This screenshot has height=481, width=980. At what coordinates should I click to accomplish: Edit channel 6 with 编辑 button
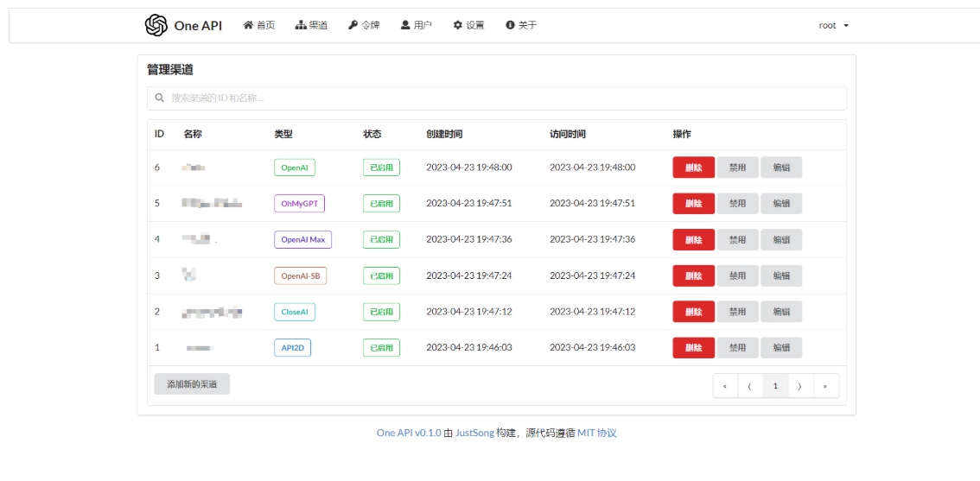[x=781, y=168]
